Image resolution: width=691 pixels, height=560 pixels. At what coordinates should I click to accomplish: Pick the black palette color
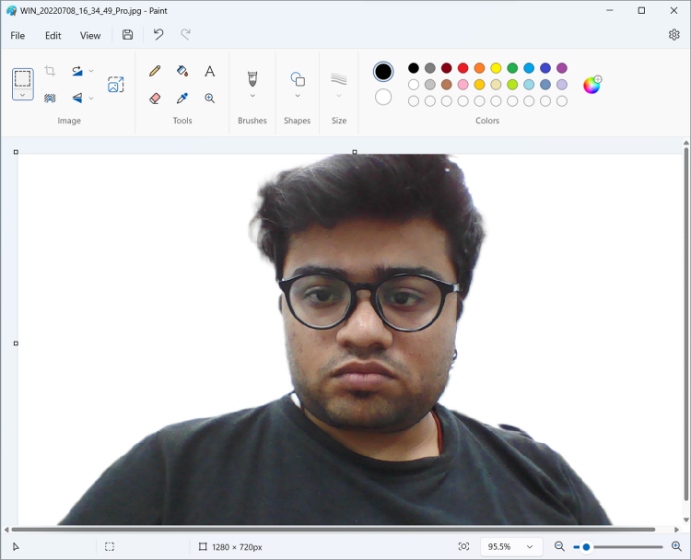(x=413, y=68)
